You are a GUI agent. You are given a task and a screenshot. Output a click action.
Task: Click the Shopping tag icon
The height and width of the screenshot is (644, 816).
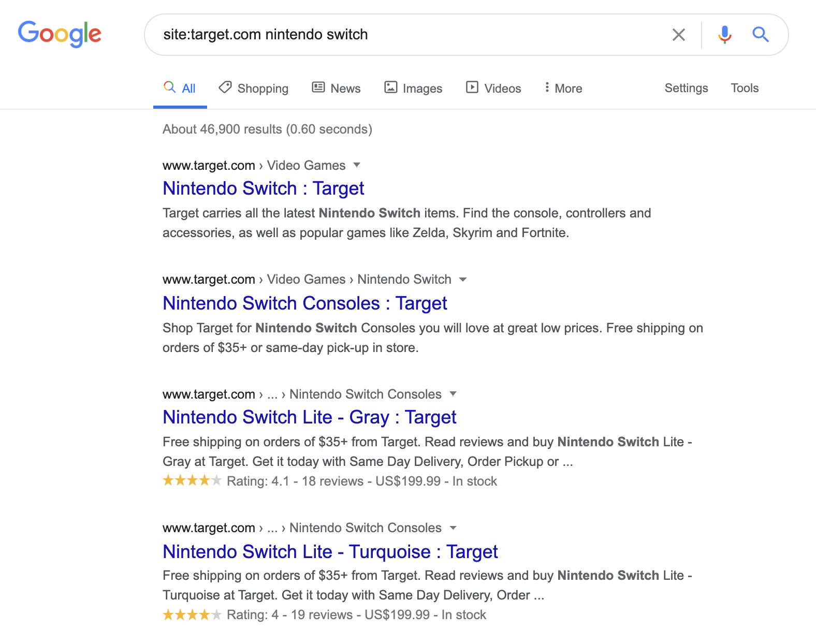tap(225, 87)
